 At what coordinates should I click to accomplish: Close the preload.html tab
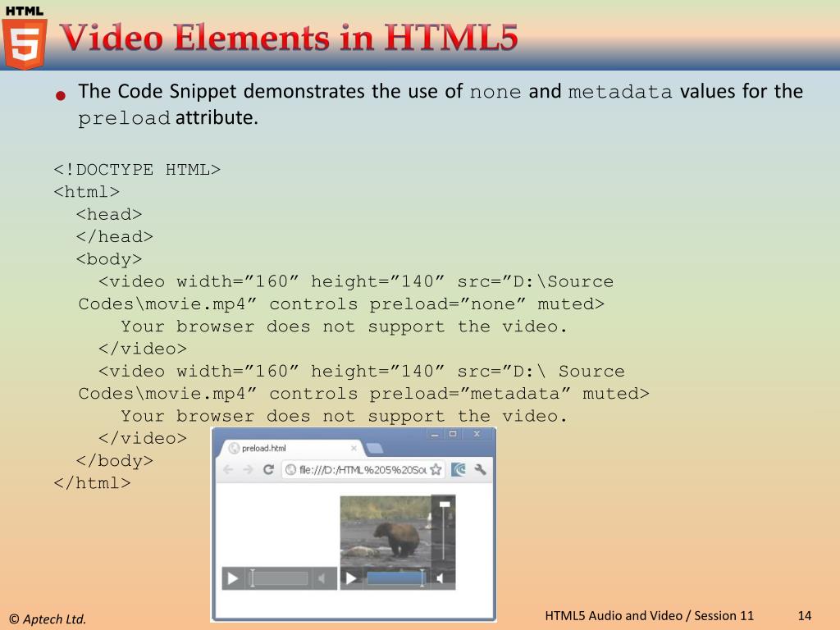354,448
